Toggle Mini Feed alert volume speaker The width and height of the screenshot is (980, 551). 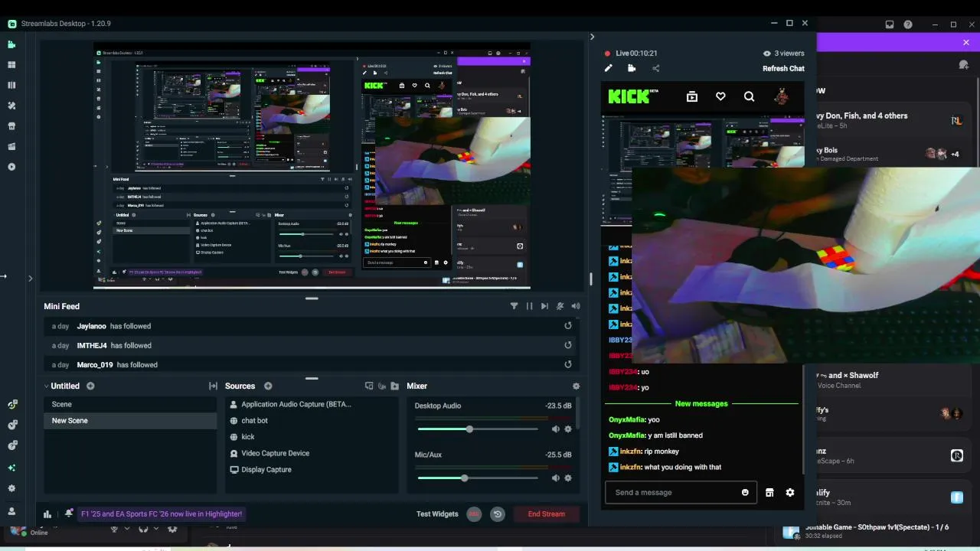[x=576, y=306]
